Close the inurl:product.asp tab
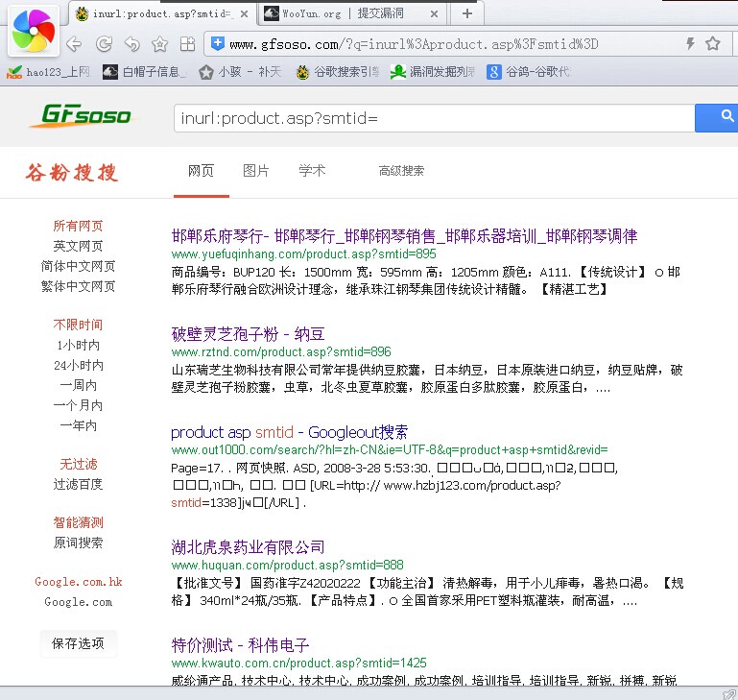This screenshot has width=738, height=700. [x=245, y=14]
